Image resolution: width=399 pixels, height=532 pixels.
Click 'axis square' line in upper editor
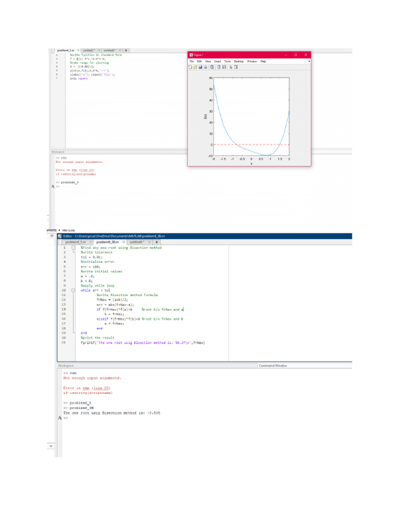click(x=79, y=78)
